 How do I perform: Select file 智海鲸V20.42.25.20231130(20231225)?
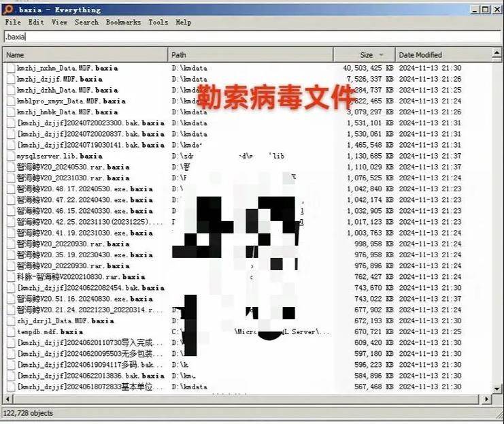pos(90,222)
